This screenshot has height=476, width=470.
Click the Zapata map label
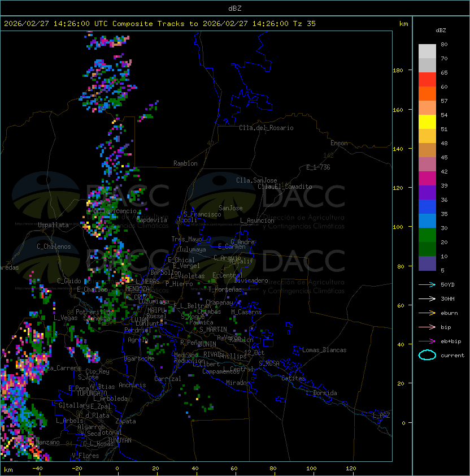(x=125, y=421)
